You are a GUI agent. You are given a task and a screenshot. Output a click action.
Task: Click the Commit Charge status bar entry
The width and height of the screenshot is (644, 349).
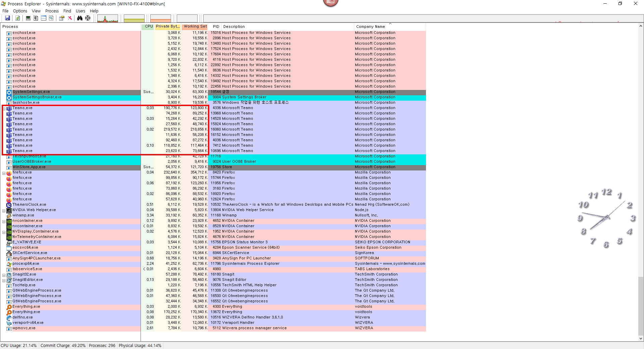63,346
